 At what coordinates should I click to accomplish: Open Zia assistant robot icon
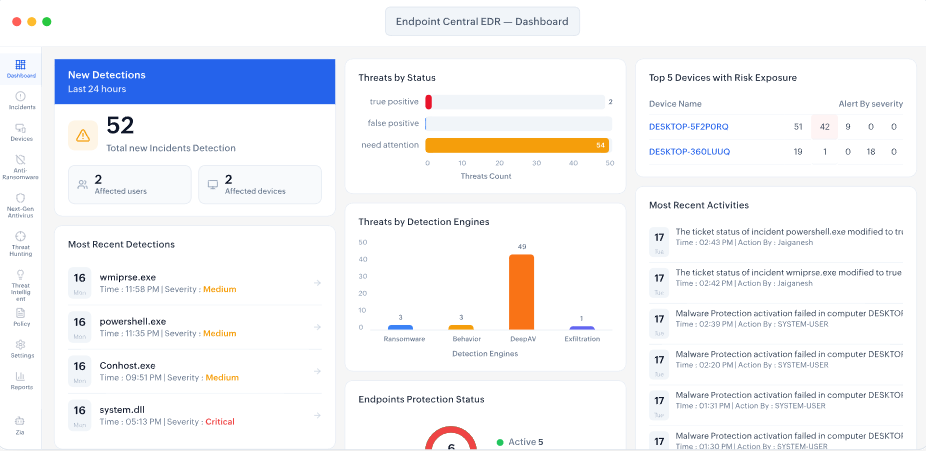coord(21,421)
